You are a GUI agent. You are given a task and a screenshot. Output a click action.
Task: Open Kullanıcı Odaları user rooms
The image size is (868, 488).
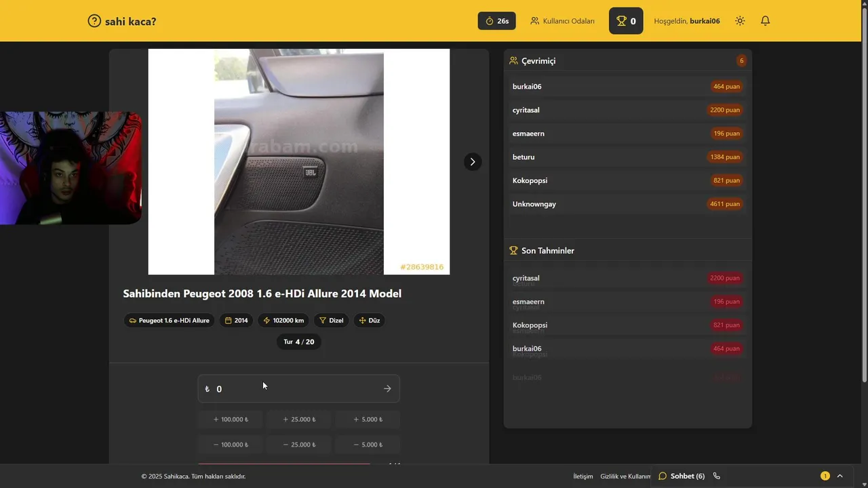pyautogui.click(x=562, y=21)
